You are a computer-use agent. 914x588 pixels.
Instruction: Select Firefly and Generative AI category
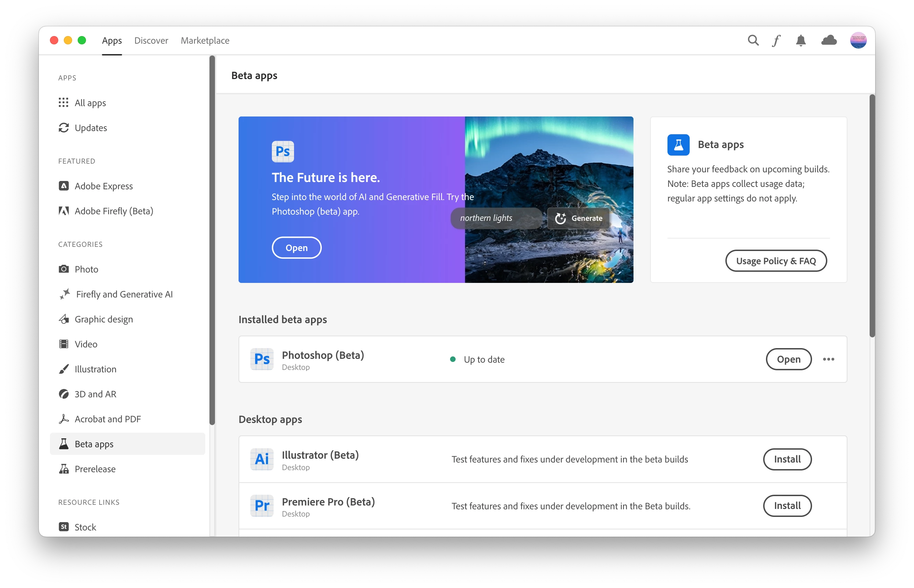(124, 294)
